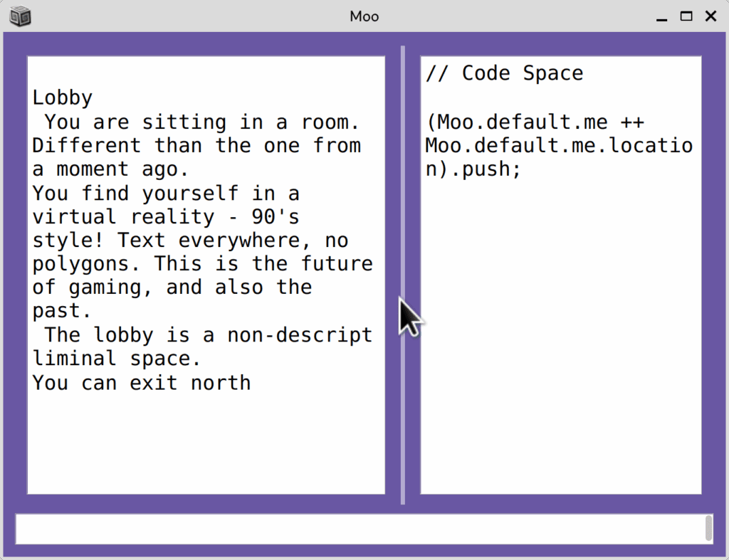The width and height of the screenshot is (729, 560).
Task: Click the "Moo" window title text
Action: pos(364,16)
